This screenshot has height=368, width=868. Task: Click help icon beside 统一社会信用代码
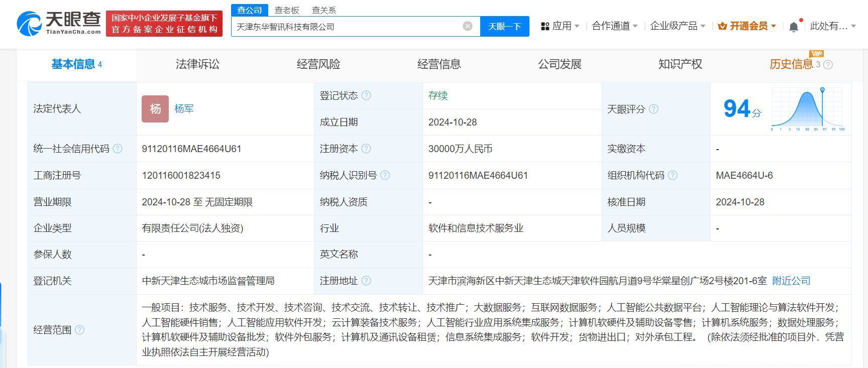pyautogui.click(x=118, y=149)
